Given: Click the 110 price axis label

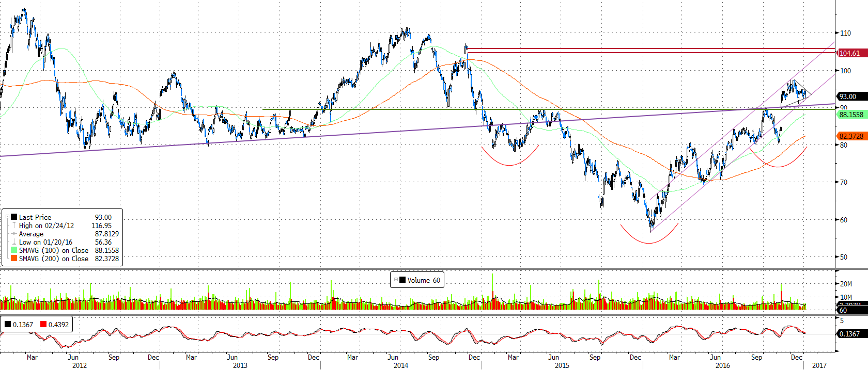Looking at the screenshot, I should coord(845,33).
